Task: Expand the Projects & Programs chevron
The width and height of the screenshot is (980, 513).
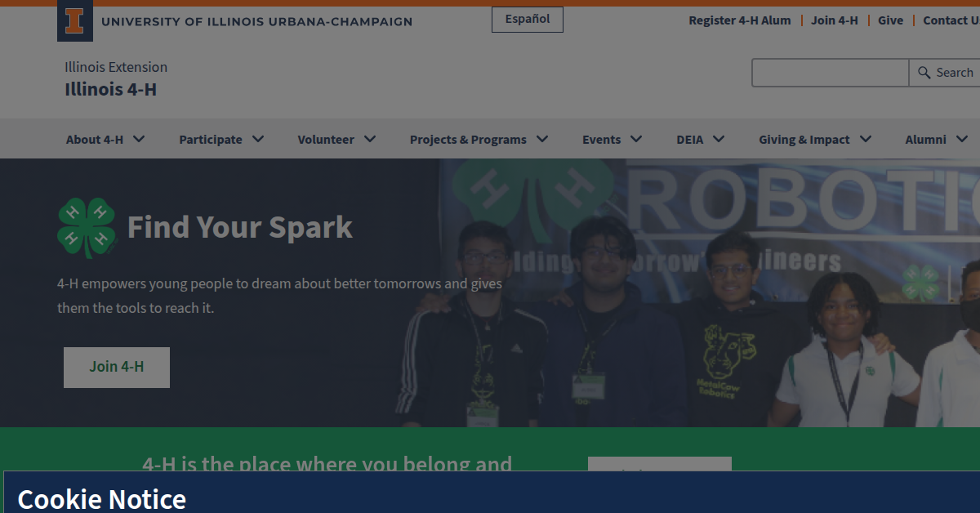Action: pos(542,139)
